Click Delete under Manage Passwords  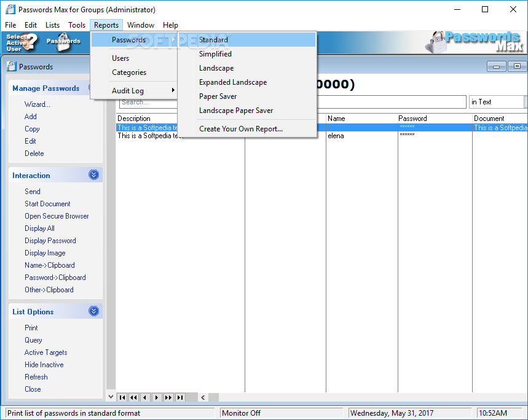34,154
